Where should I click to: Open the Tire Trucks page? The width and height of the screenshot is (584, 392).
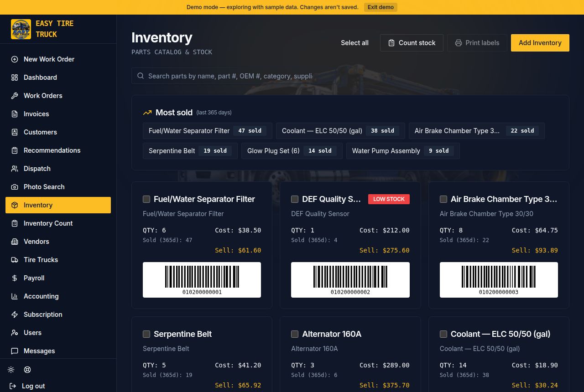58,260
